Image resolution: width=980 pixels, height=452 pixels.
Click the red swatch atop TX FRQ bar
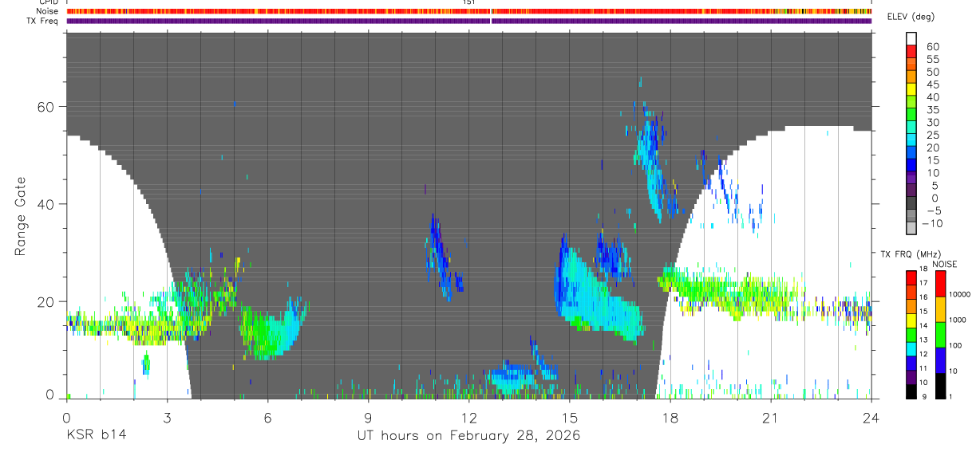click(911, 276)
